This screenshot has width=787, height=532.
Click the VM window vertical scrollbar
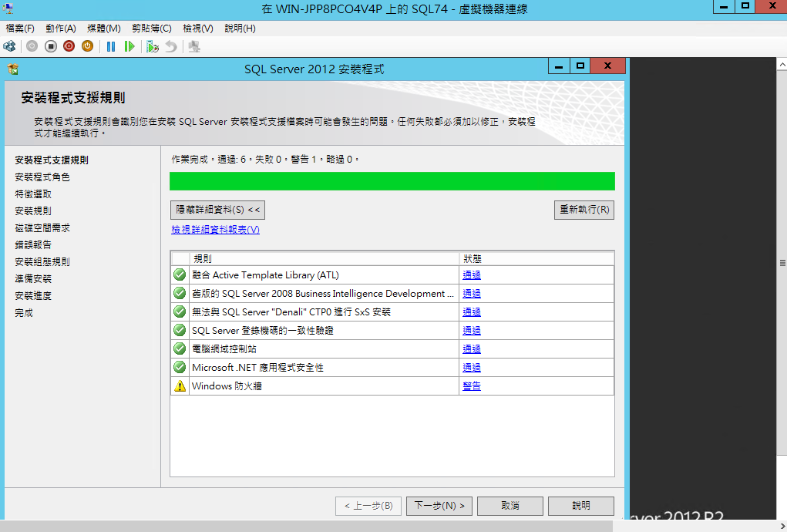(x=782, y=264)
